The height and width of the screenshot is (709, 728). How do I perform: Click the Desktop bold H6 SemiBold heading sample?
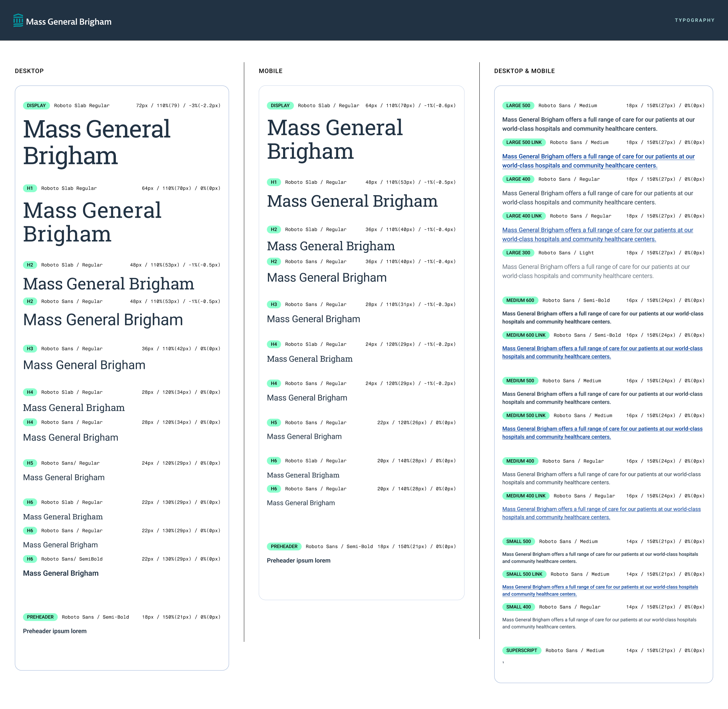click(61, 574)
